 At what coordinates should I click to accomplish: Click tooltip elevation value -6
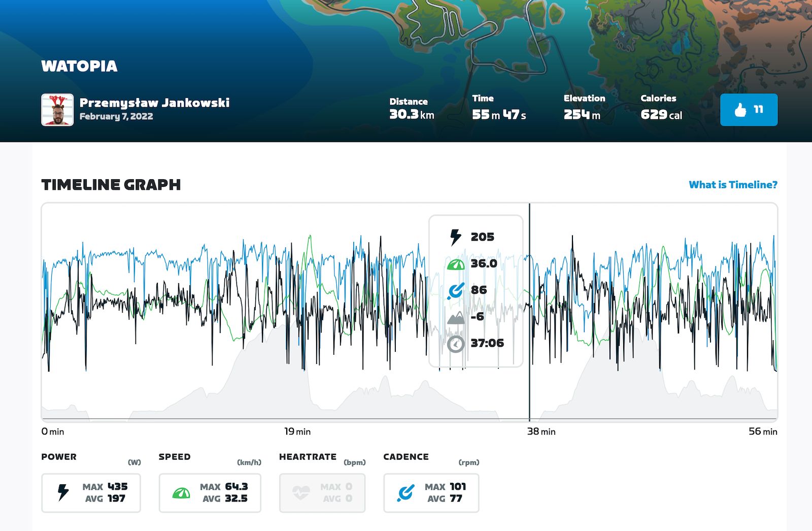click(477, 317)
